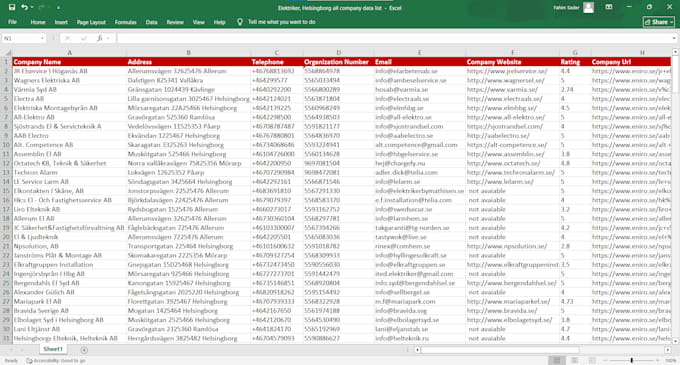The width and height of the screenshot is (680, 365).
Task: Switch to Page Break Preview icon
Action: click(x=592, y=360)
